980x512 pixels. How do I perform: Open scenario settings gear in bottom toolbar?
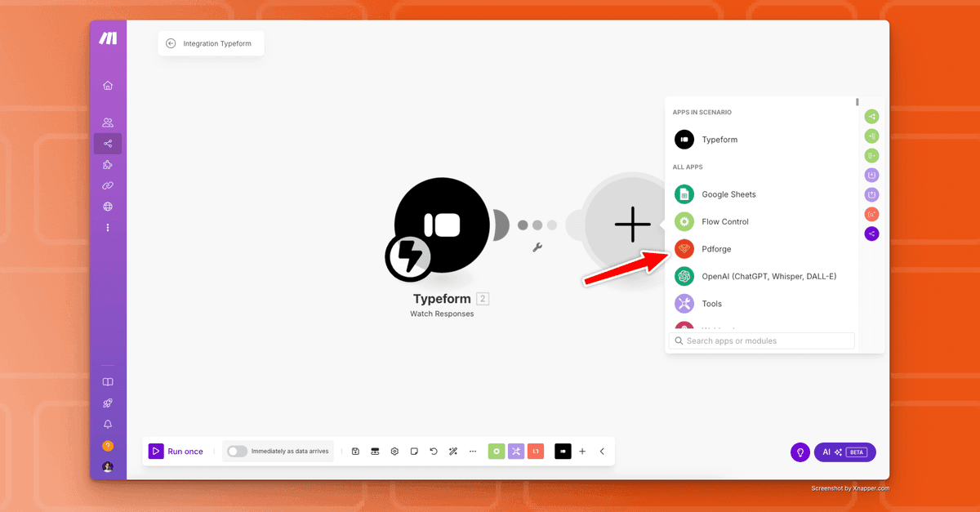(x=394, y=451)
